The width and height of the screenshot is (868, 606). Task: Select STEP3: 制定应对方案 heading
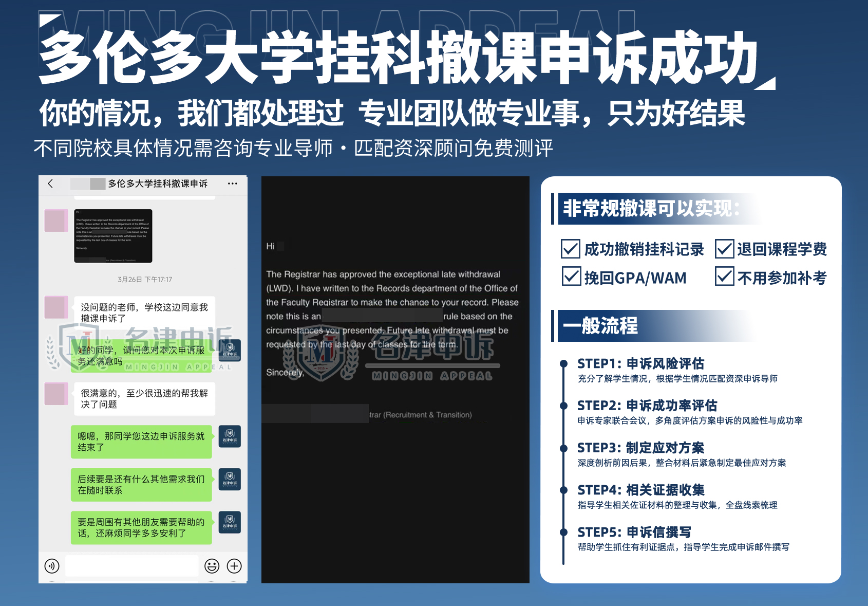click(x=640, y=448)
